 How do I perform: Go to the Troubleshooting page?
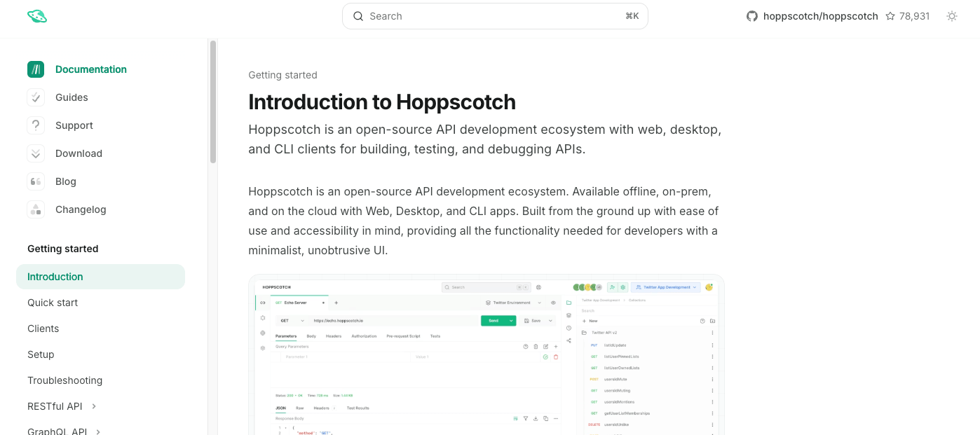tap(64, 380)
